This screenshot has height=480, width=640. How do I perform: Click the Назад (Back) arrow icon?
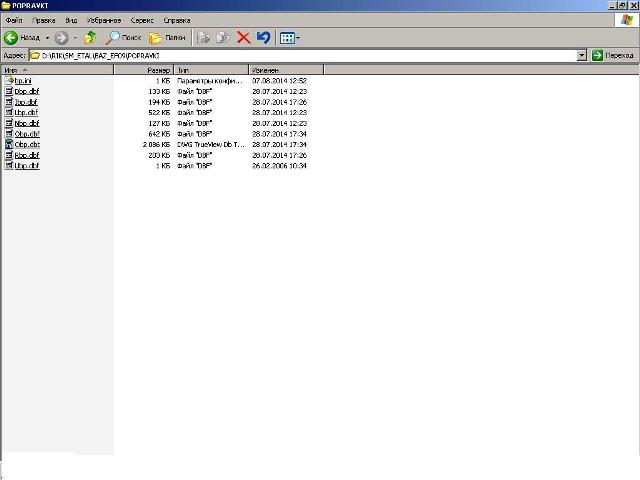coord(11,37)
